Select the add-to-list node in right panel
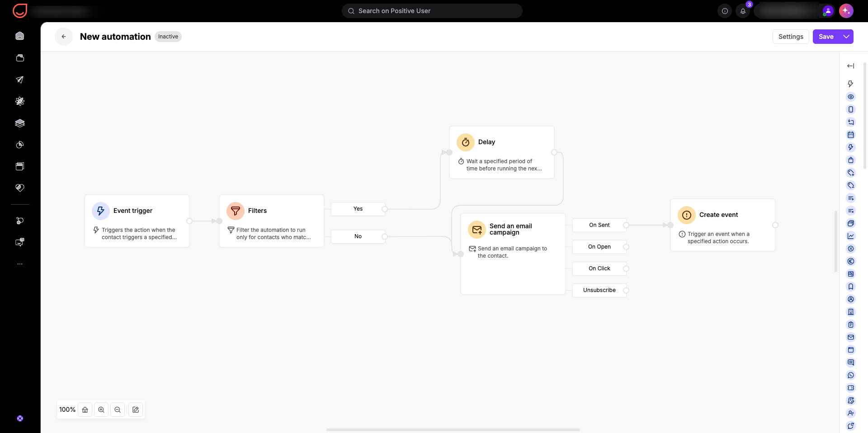868x433 pixels. [851, 198]
